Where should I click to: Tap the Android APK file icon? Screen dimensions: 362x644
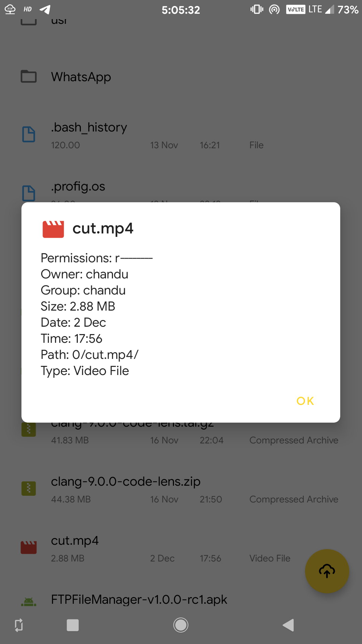[x=29, y=602]
